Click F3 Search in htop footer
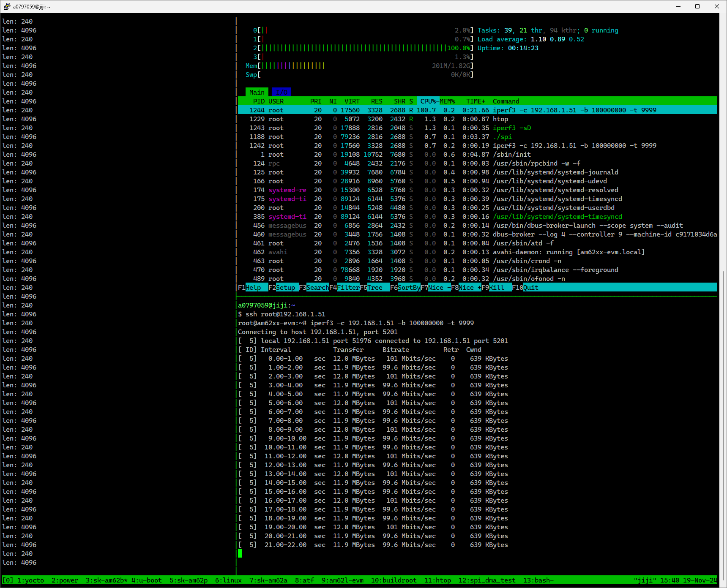Viewport: 727px width, 588px height. click(x=314, y=288)
